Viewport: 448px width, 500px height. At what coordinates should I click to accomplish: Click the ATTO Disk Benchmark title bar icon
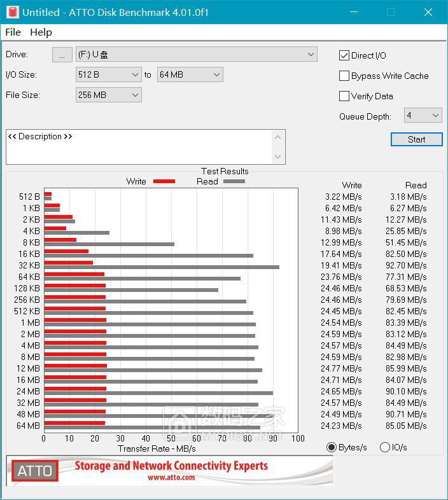coord(13,12)
